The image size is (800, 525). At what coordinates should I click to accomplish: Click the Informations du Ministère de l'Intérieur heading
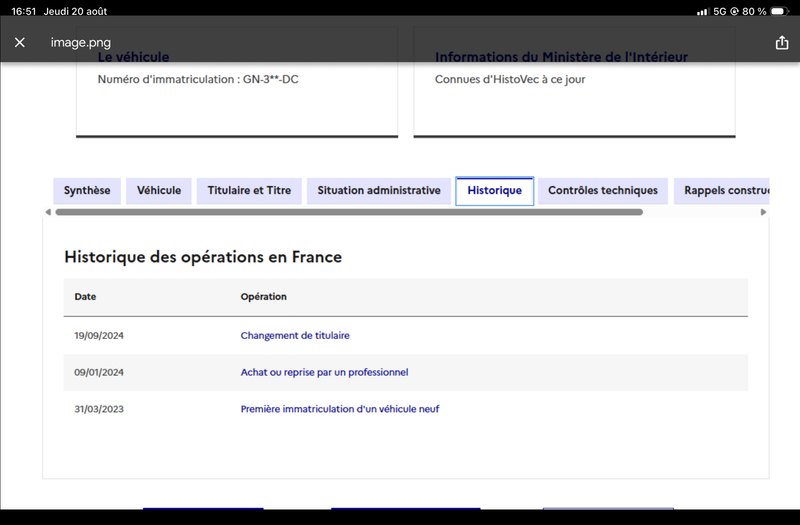pos(561,57)
